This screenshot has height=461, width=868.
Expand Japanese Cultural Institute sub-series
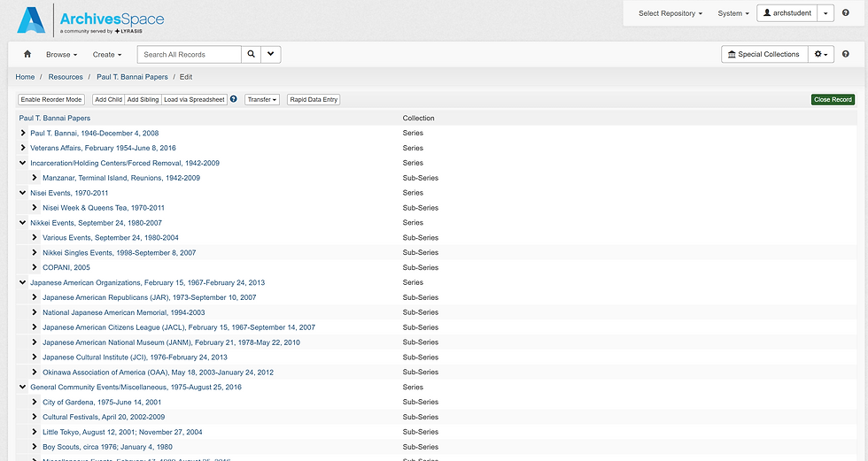pos(35,357)
